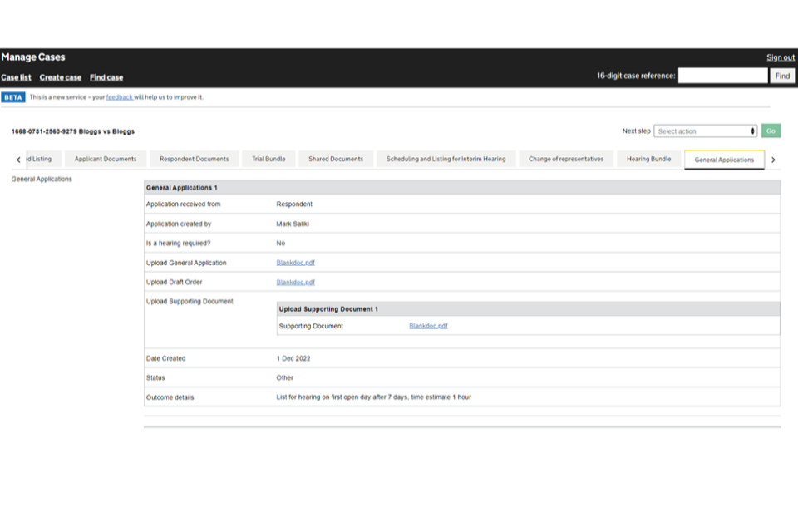Sign out of Manage Cases

(780, 57)
